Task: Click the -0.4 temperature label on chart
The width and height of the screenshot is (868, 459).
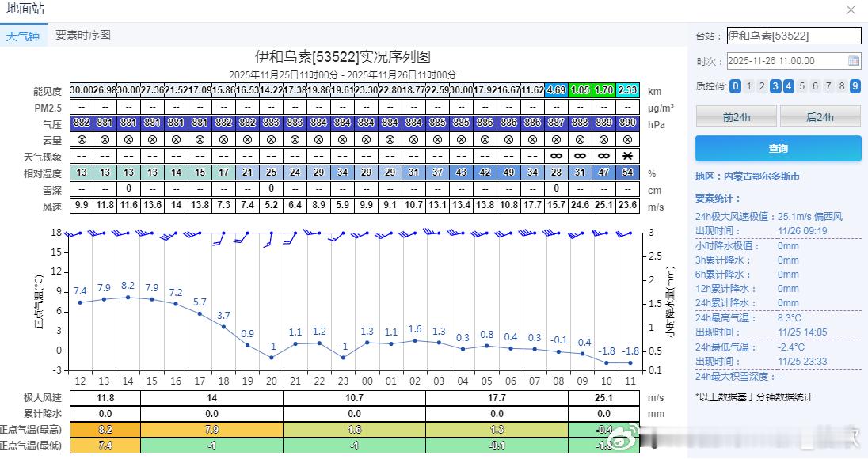Action: 582,343
